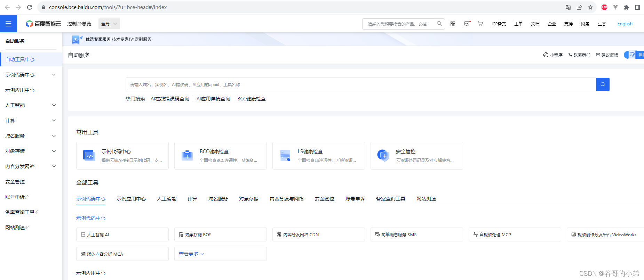Image resolution: width=644 pixels, height=280 pixels.
Task: Click AI在线错误码查询 hot search
Action: pyautogui.click(x=170, y=99)
